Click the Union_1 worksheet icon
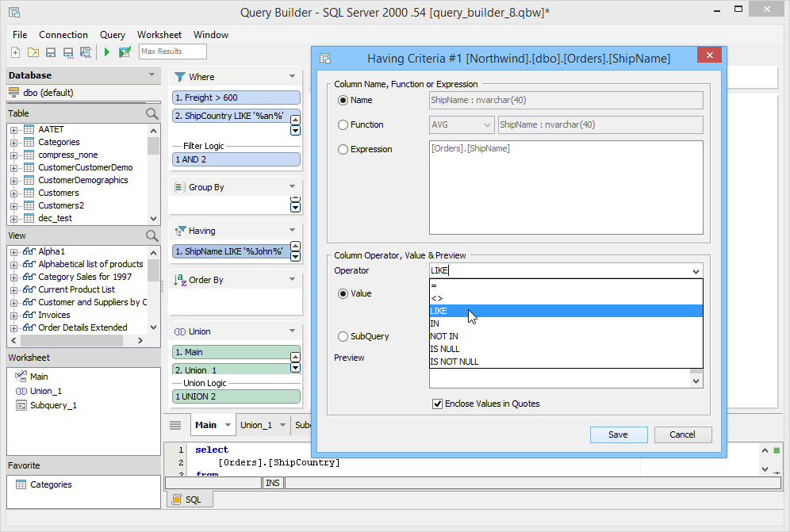This screenshot has height=532, width=790. (x=21, y=391)
